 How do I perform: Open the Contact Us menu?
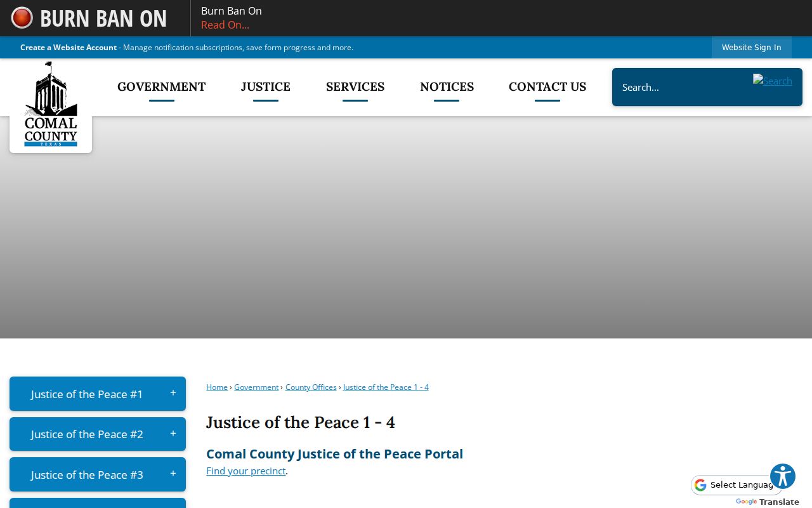(547, 87)
